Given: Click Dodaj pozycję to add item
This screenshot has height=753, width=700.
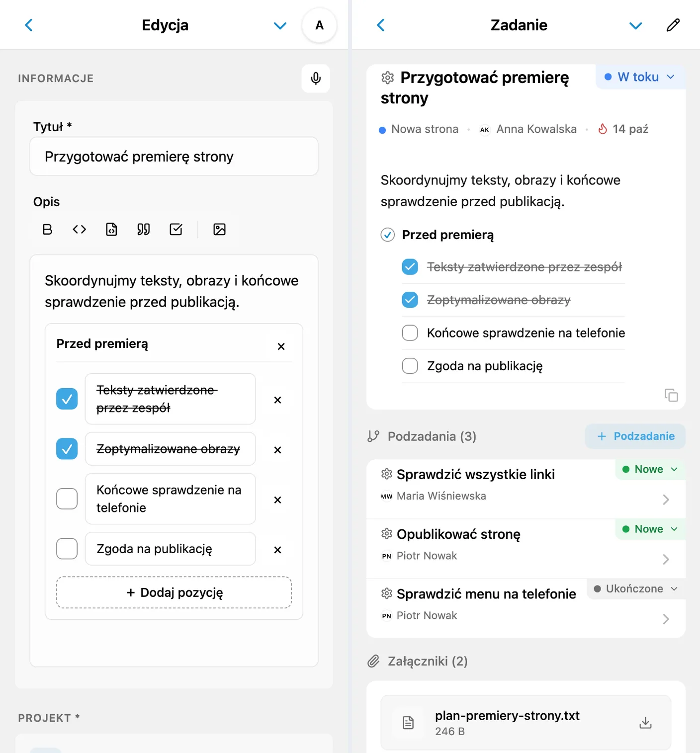Looking at the screenshot, I should [x=174, y=592].
